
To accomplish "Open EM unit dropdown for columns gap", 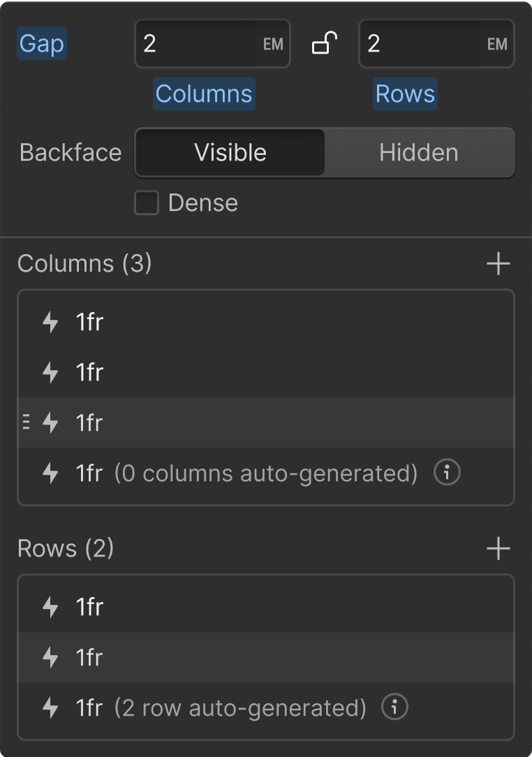I will [273, 44].
